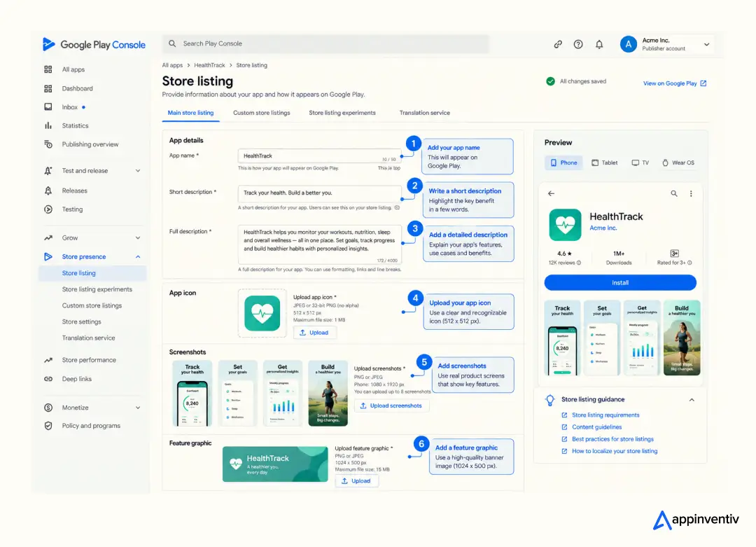The image size is (756, 547).
Task: Open the account dropdown arrow
Action: tap(707, 44)
